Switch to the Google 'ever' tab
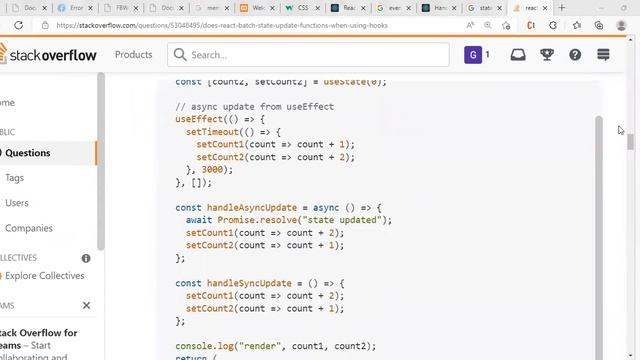 click(393, 8)
